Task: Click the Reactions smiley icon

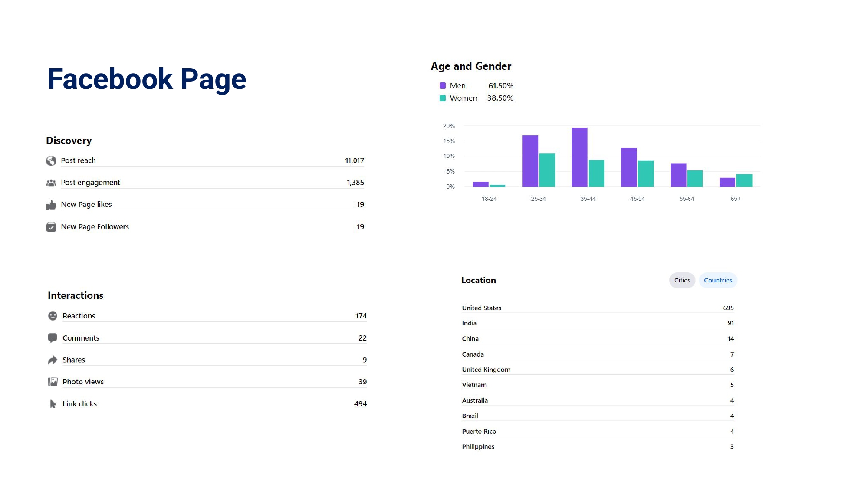Action: 53,316
